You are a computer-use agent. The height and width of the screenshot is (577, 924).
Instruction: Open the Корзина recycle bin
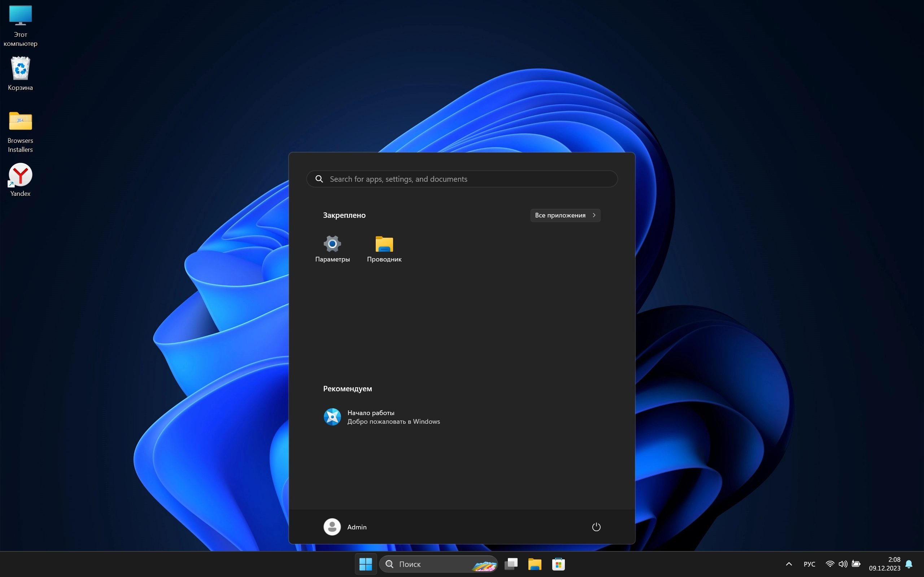click(20, 74)
